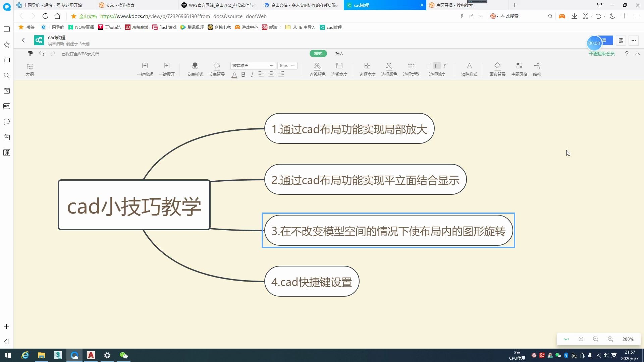The image size is (644, 362).
Task: Click the address bar URL
Action: 183,16
